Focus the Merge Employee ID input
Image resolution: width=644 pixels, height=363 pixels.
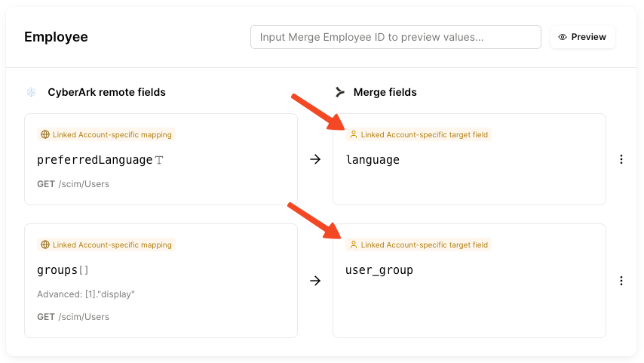click(x=395, y=37)
